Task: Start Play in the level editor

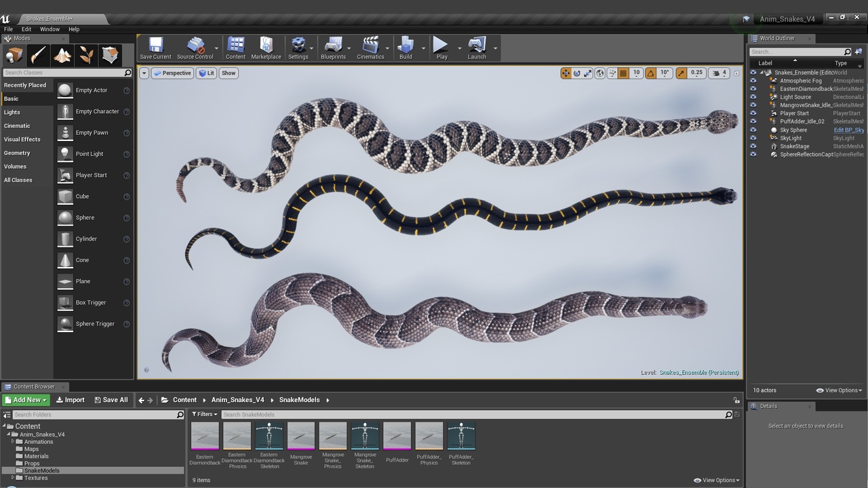Action: click(441, 48)
